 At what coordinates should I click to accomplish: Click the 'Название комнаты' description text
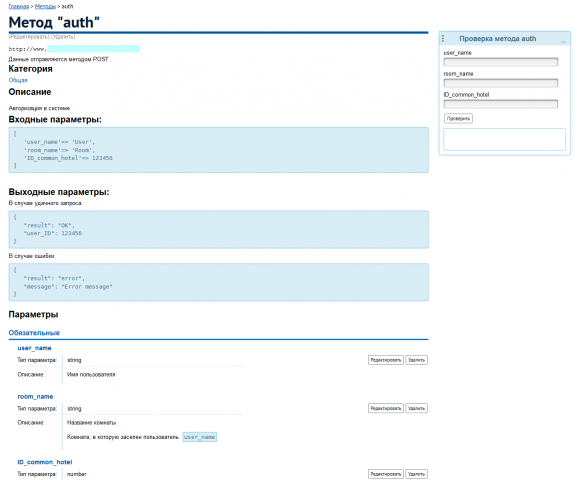pyautogui.click(x=91, y=423)
